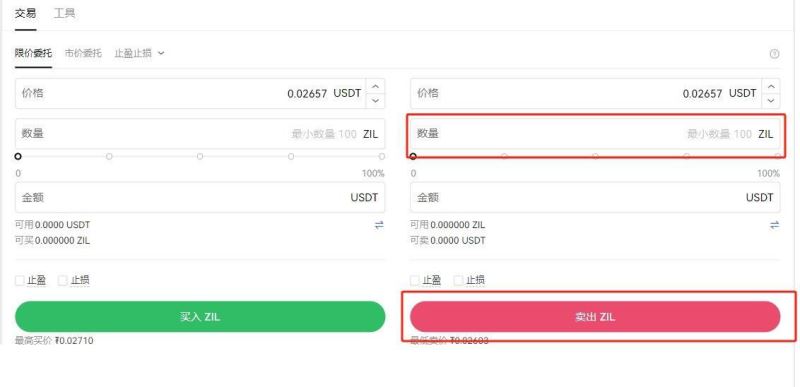
Task: Switch to 市价委托 tab
Action: [83, 53]
